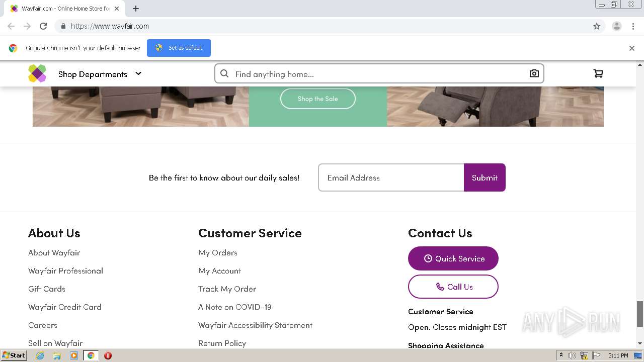
Task: Open Track My Order link
Action: [x=227, y=289]
